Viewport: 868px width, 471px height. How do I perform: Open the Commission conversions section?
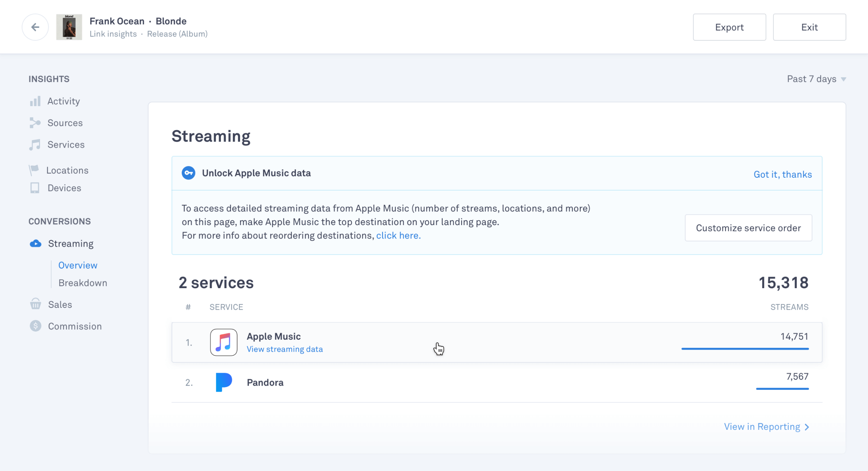(x=75, y=326)
